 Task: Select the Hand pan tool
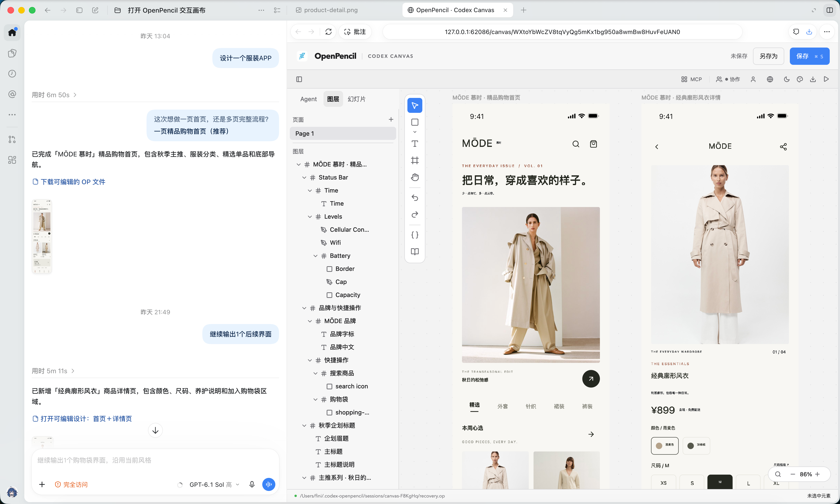coord(415,177)
